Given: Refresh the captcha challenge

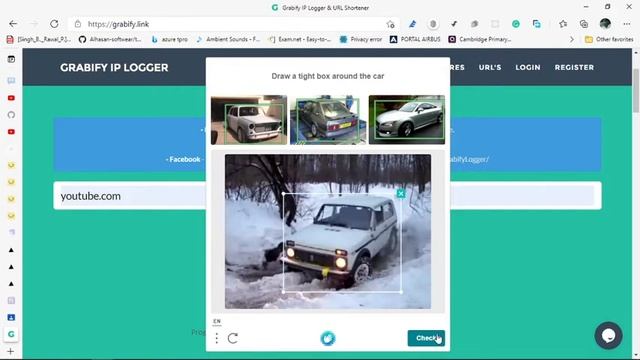Looking at the screenshot, I should [233, 338].
